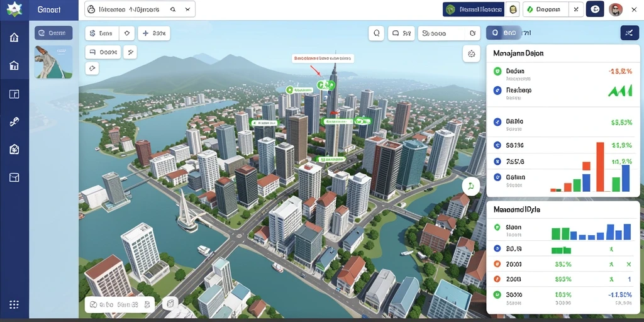Open the user avatar in the top bar

[615, 9]
